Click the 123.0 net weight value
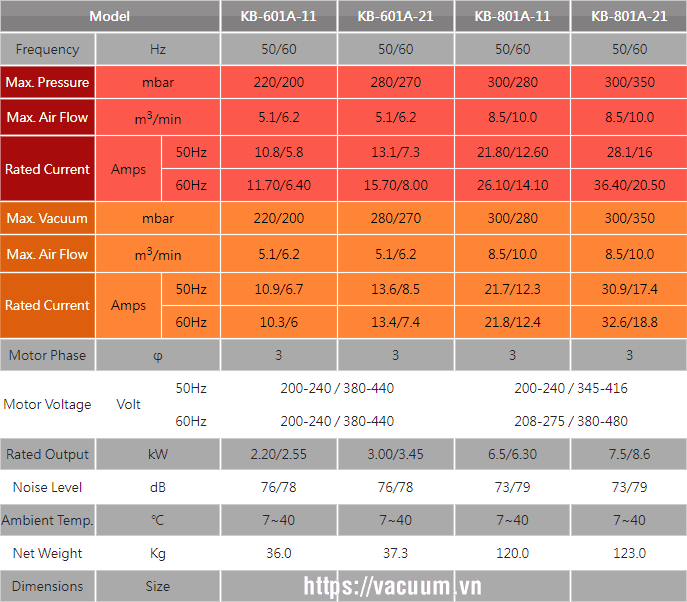The height and width of the screenshot is (602, 687). coord(629,553)
